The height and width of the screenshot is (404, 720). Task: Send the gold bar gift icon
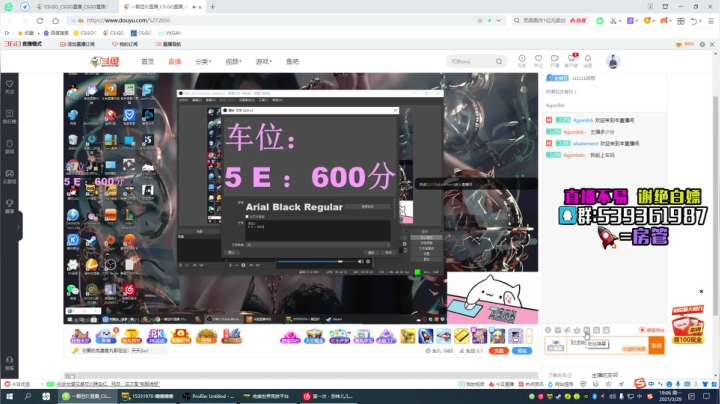coord(461,336)
